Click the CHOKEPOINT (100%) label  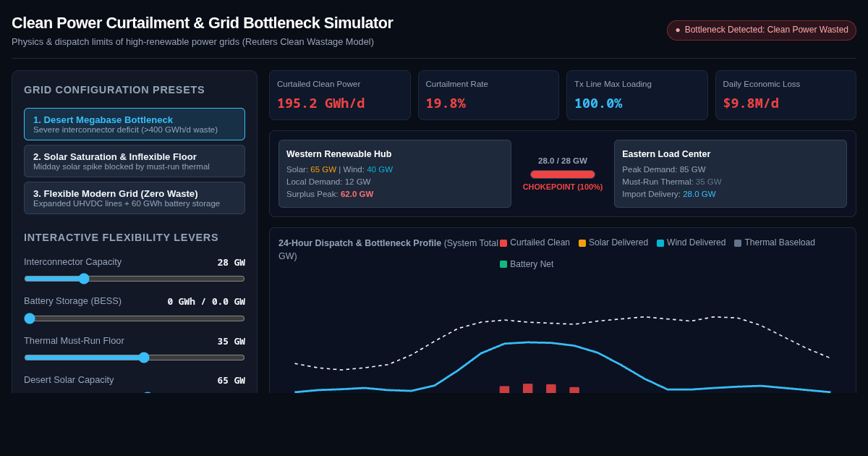pyautogui.click(x=563, y=187)
